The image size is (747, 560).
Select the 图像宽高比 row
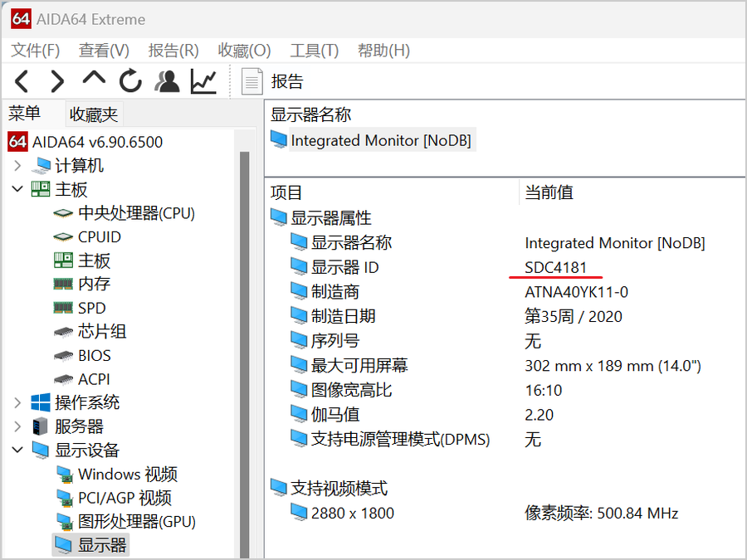click(x=351, y=390)
